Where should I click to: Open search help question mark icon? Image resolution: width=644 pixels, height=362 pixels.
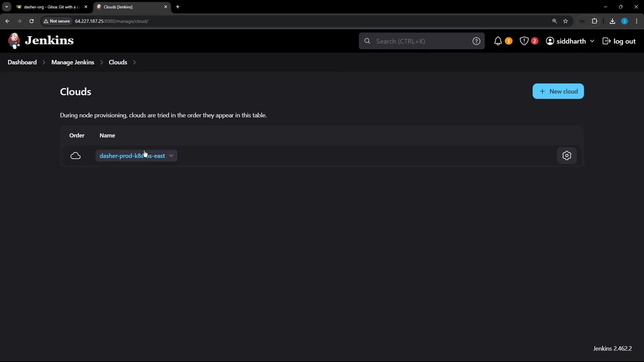coord(476,41)
